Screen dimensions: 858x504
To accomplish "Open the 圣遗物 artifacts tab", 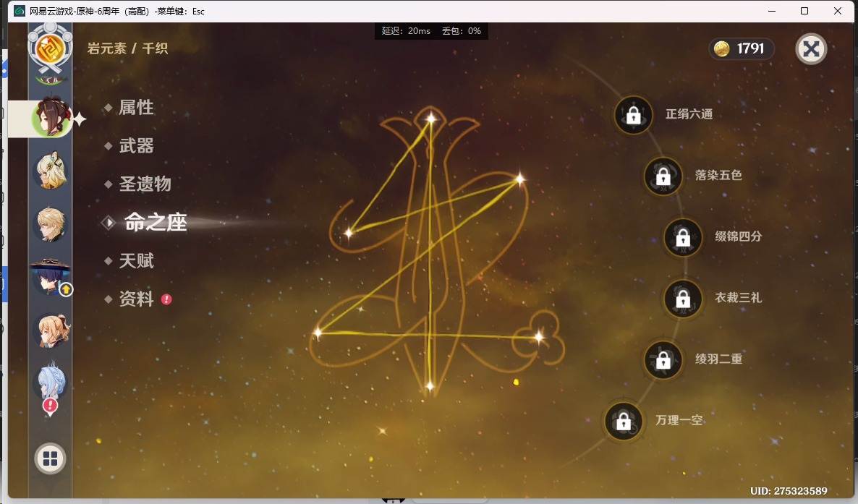I will point(145,184).
